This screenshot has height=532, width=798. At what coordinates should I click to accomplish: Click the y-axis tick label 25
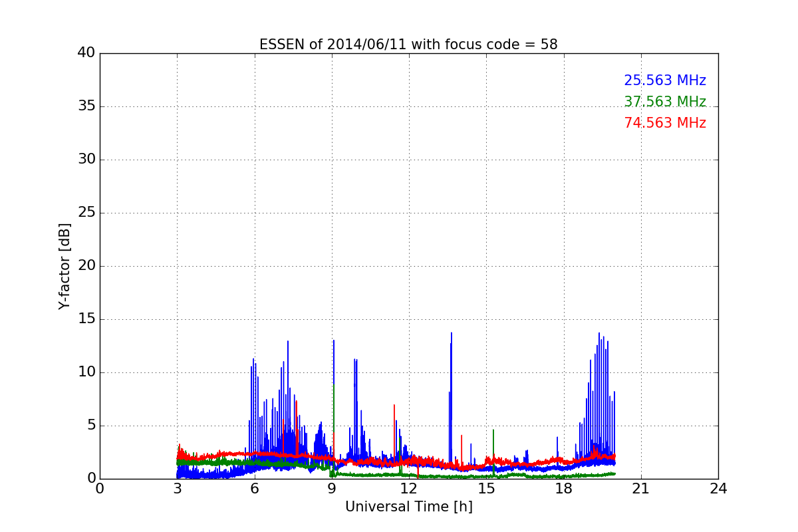[x=86, y=213]
